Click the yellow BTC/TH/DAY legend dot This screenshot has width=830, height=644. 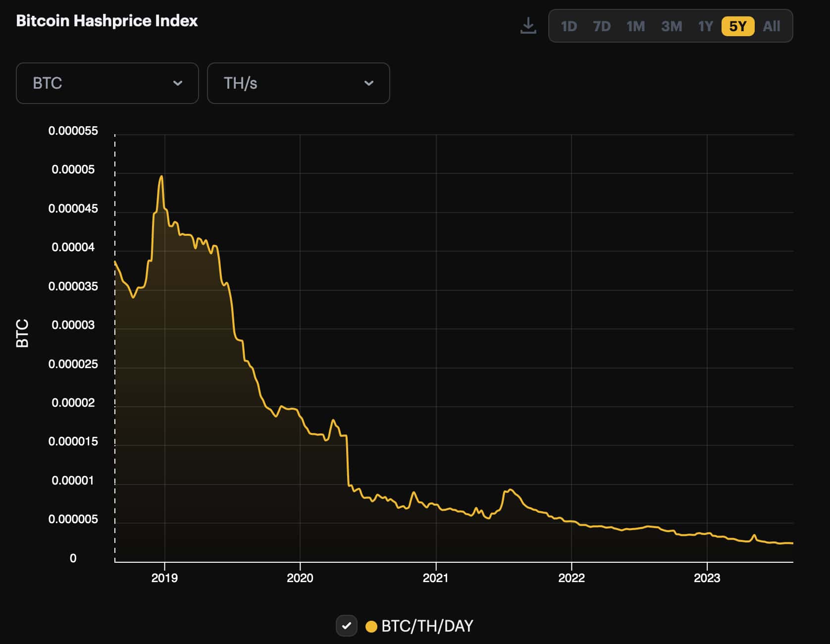coord(370,626)
